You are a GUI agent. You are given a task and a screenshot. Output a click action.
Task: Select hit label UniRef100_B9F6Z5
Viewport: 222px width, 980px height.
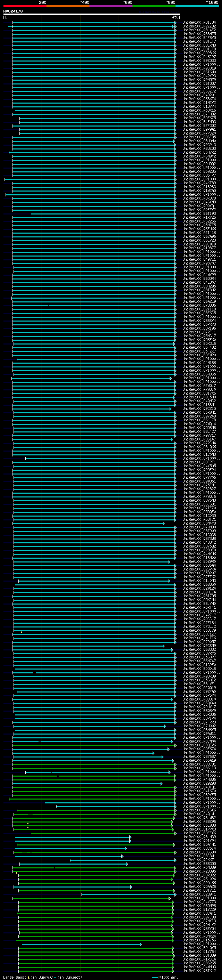pos(199,118)
